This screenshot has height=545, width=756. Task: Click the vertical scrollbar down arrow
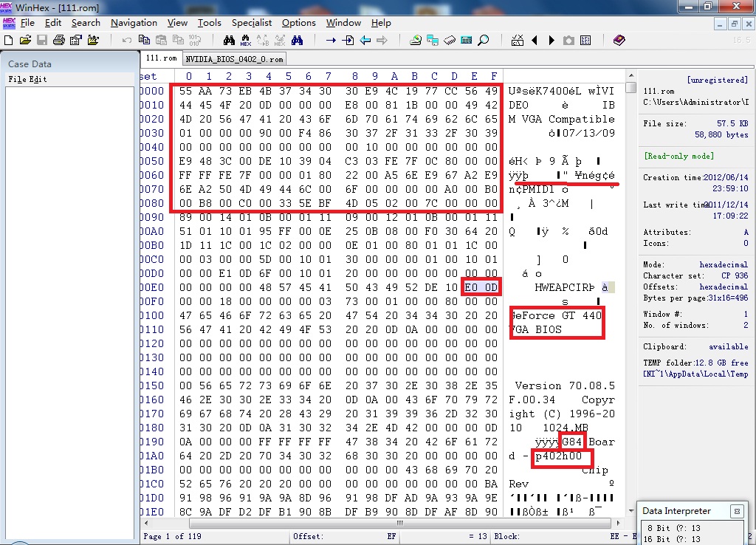[630, 511]
